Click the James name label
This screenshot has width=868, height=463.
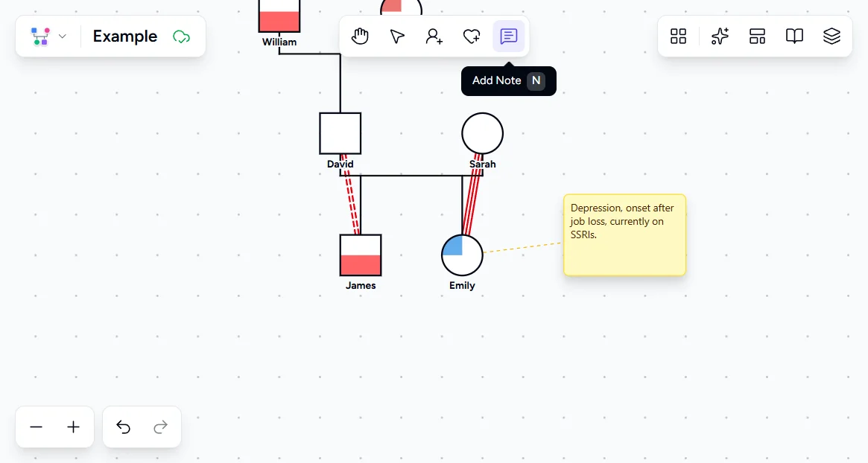(x=361, y=285)
